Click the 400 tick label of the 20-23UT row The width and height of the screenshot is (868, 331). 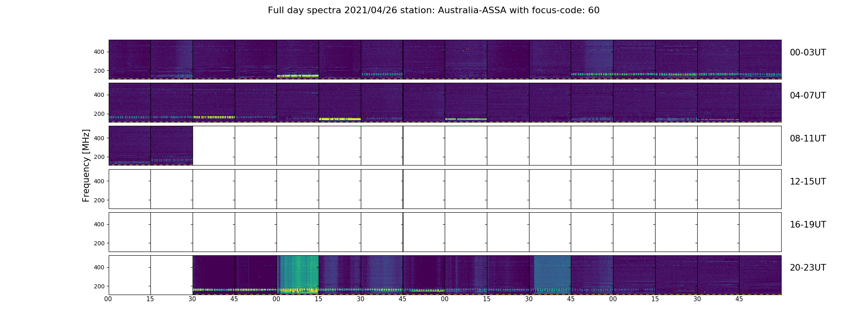[99, 267]
